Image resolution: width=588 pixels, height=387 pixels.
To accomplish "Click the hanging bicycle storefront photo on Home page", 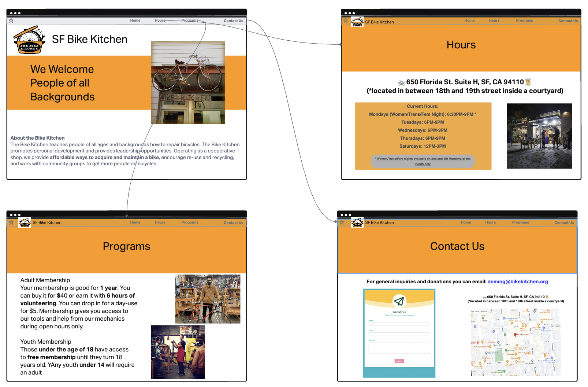I will point(188,82).
